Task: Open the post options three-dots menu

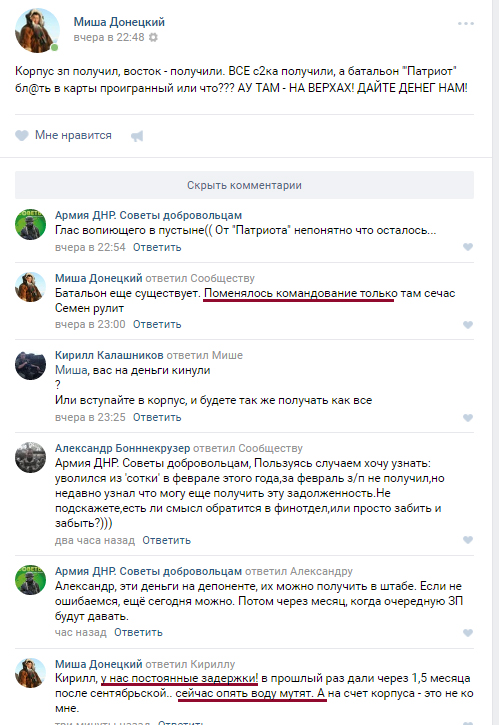Action: pyautogui.click(x=466, y=23)
